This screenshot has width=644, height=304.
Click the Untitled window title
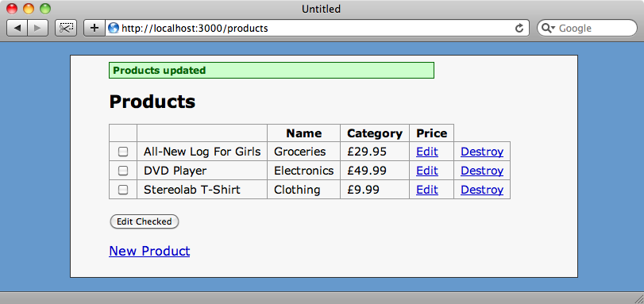tap(321, 9)
